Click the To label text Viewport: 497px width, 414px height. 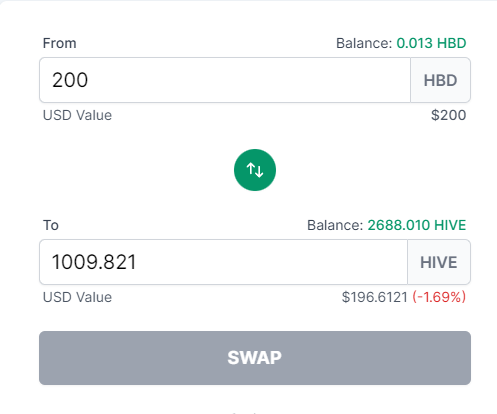(x=51, y=225)
